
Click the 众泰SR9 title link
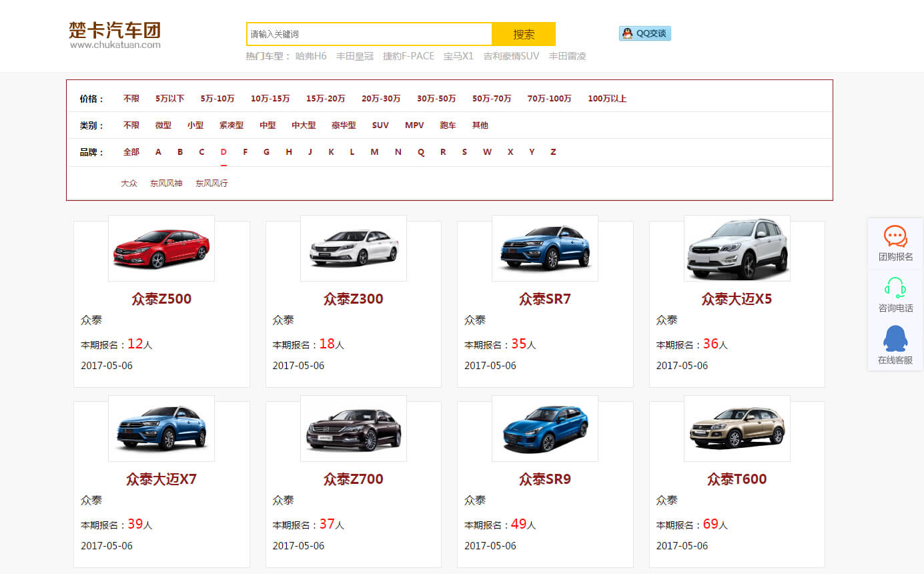[x=545, y=479]
